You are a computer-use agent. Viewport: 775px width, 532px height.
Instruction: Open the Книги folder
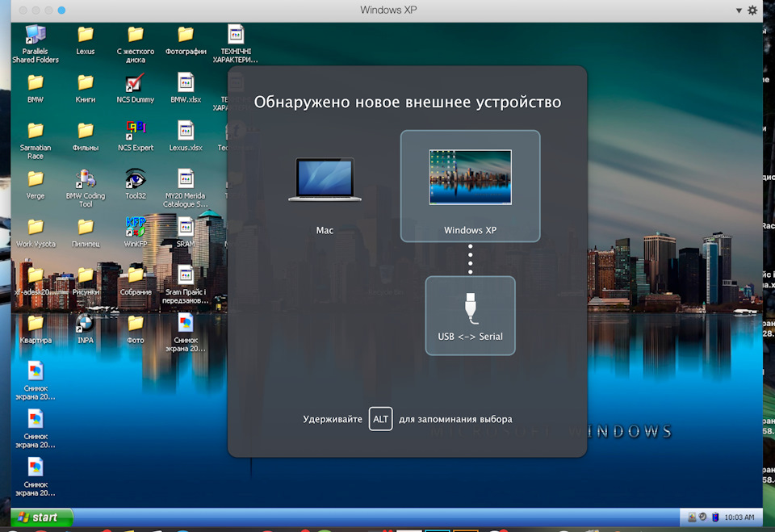point(85,88)
